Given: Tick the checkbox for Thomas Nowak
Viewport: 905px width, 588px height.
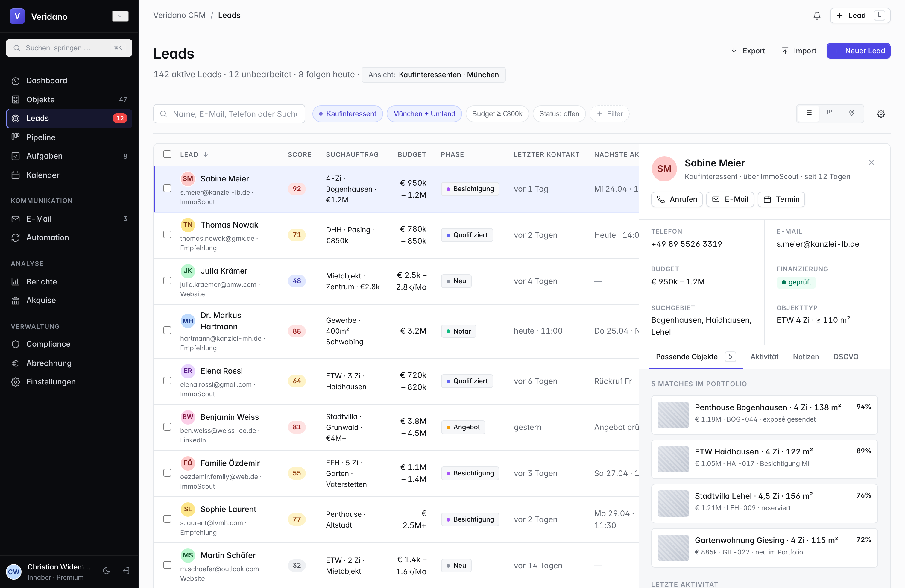Looking at the screenshot, I should (x=167, y=235).
